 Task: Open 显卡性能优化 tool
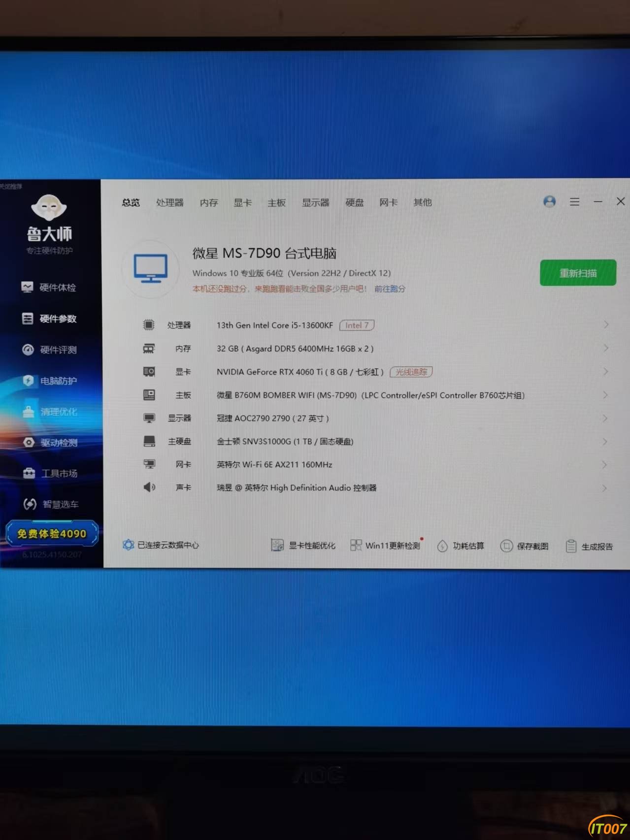(x=303, y=545)
